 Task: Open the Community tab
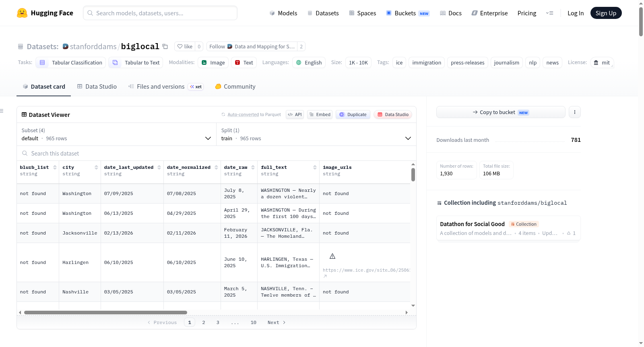click(235, 87)
